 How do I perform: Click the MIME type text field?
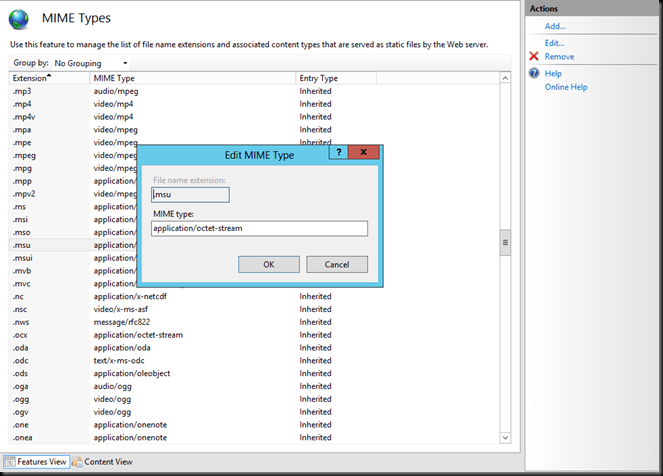pos(259,228)
